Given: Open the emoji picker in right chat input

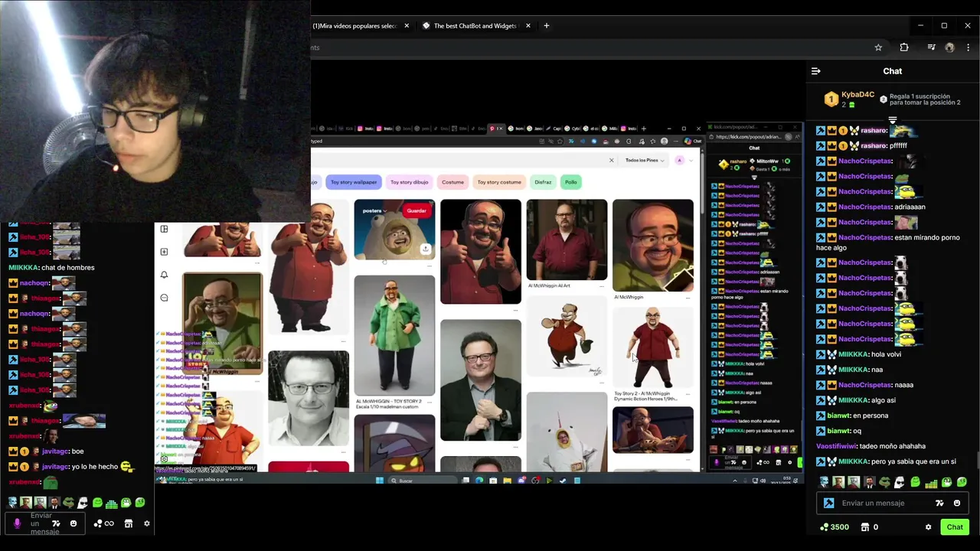Looking at the screenshot, I should click(x=957, y=503).
